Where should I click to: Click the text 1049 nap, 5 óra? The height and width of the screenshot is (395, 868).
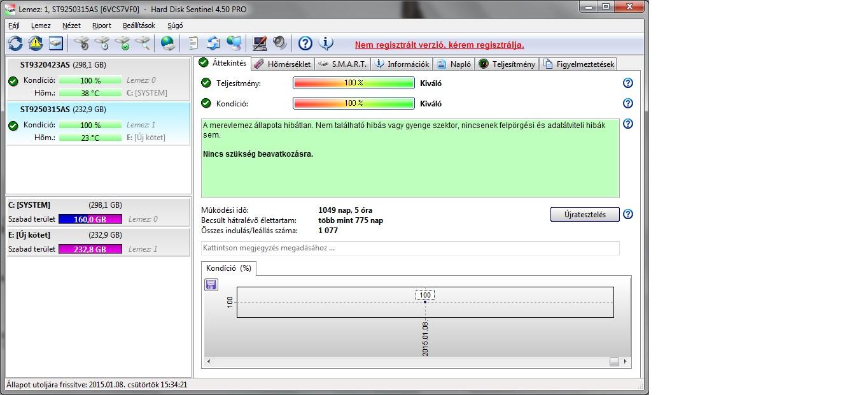point(346,210)
